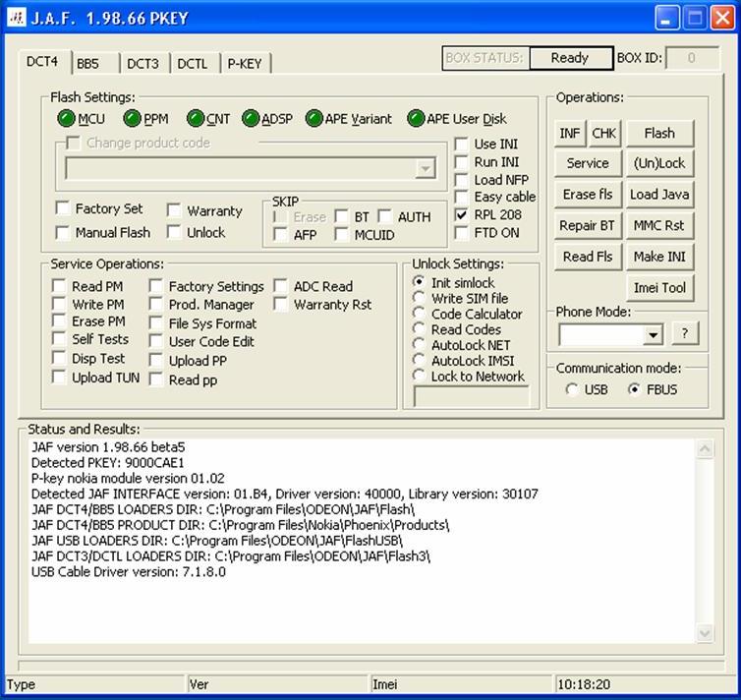The width and height of the screenshot is (741, 700).
Task: Enable the Manual Flash checkbox
Action: (x=63, y=232)
